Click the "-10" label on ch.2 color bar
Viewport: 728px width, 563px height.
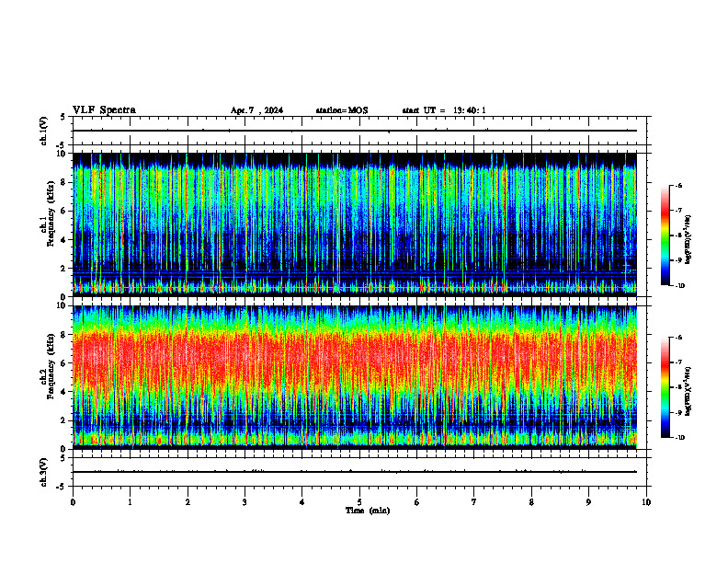(679, 438)
